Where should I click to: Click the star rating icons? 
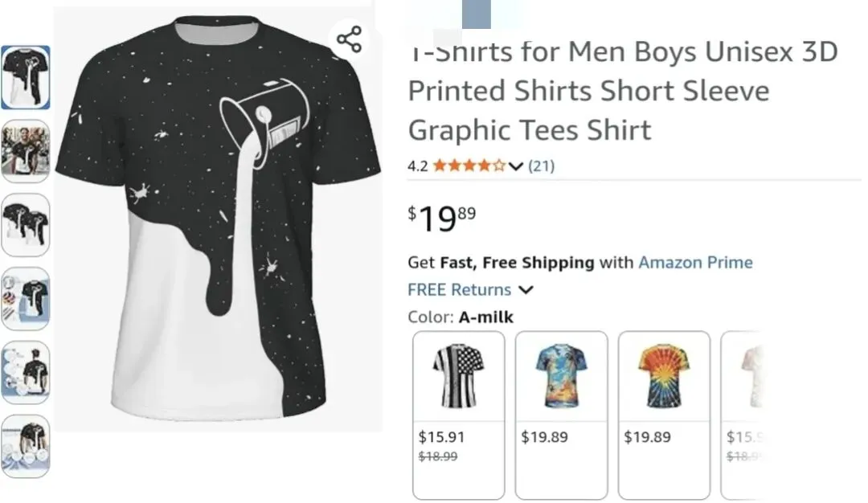[469, 166]
